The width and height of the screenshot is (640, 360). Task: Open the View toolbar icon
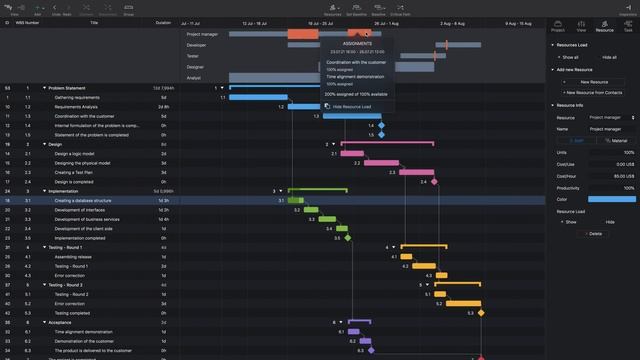tap(8, 7)
